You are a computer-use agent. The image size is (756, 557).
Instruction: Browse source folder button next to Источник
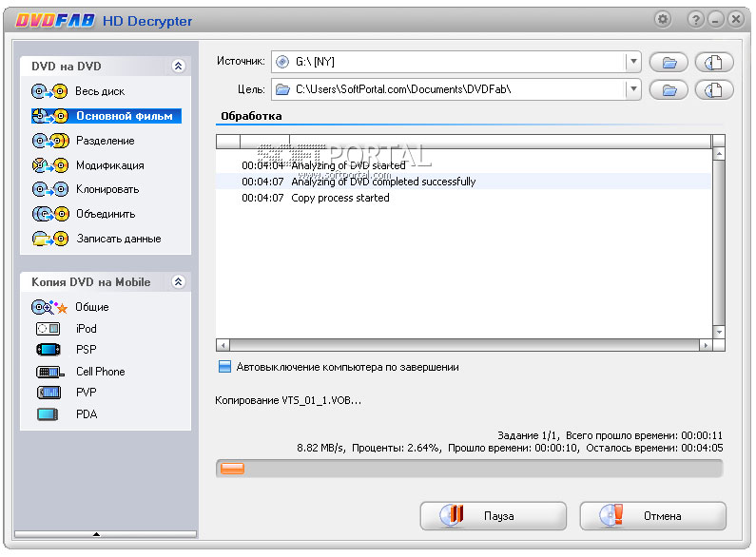point(669,62)
